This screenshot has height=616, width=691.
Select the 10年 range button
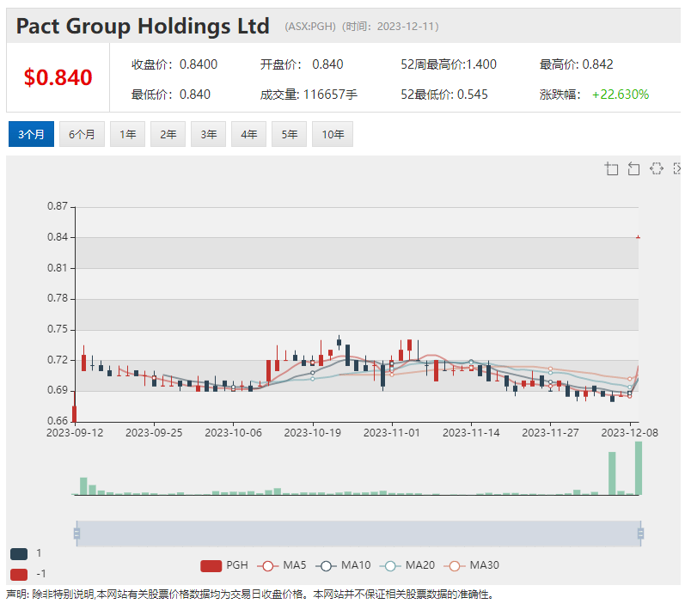tap(333, 134)
